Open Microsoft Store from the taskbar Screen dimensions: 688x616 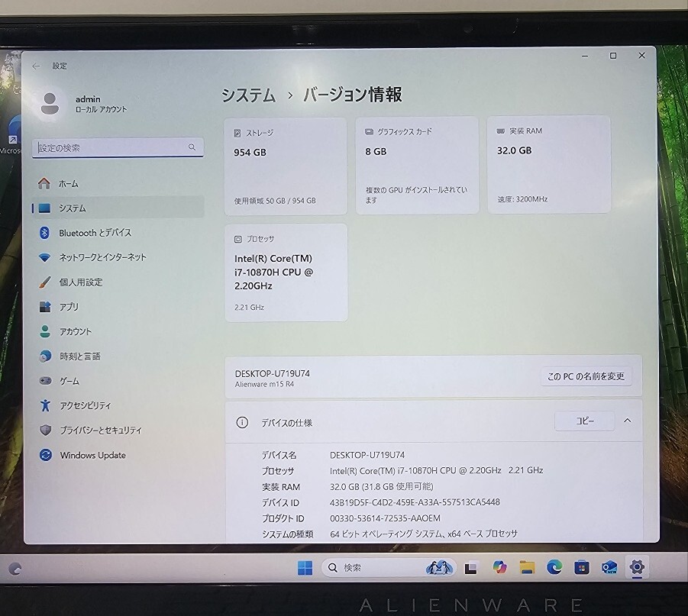point(582,568)
